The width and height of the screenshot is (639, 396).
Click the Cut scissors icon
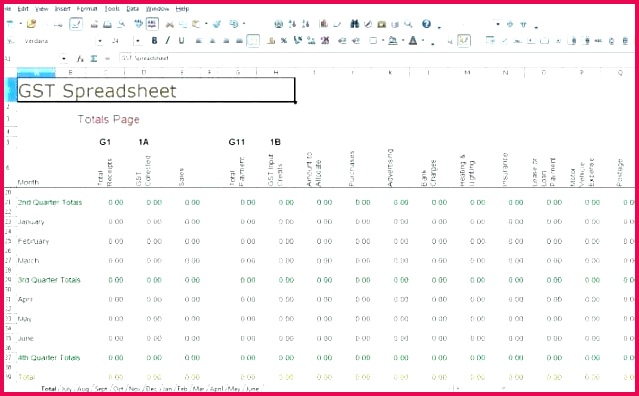tap(170, 24)
